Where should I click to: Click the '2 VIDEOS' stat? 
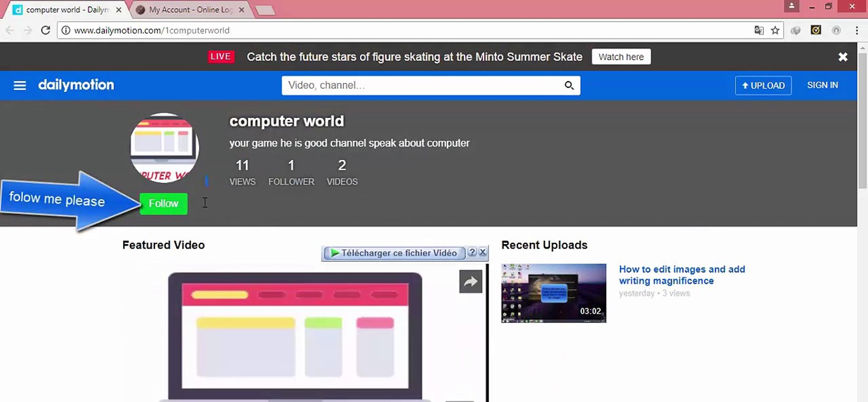342,172
